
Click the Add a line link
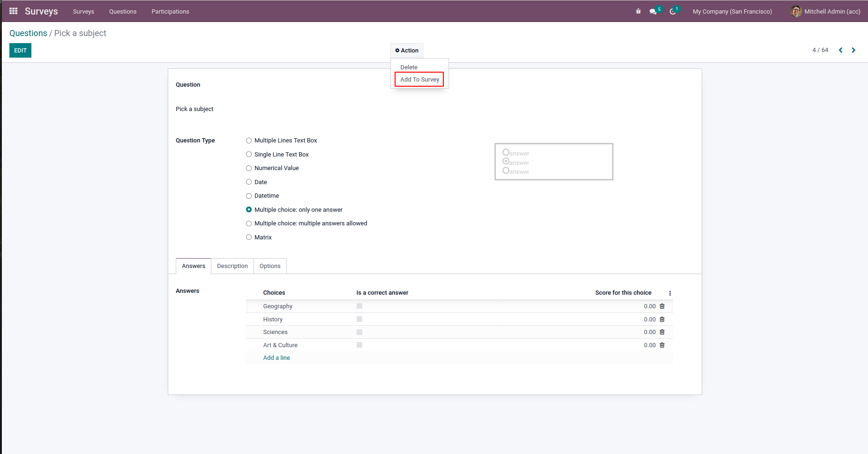[x=277, y=358]
